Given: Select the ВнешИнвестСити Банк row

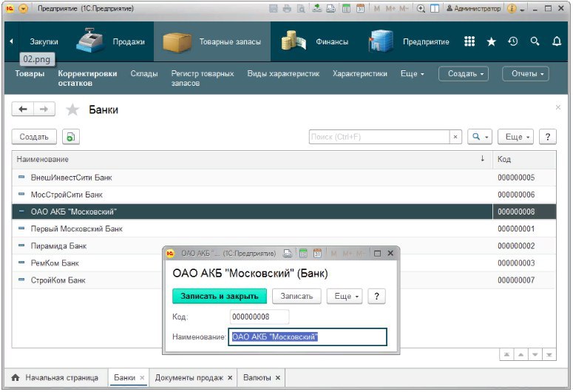Looking at the screenshot, I should [284, 178].
